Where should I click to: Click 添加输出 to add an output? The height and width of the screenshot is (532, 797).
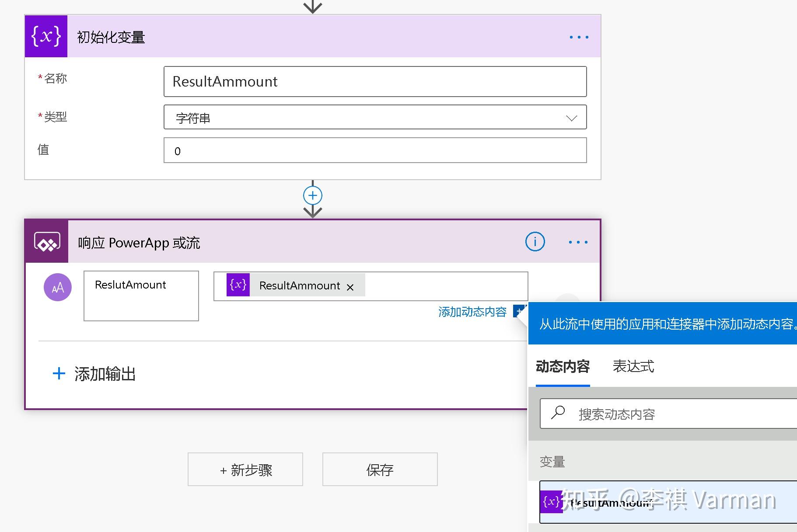pos(105,374)
